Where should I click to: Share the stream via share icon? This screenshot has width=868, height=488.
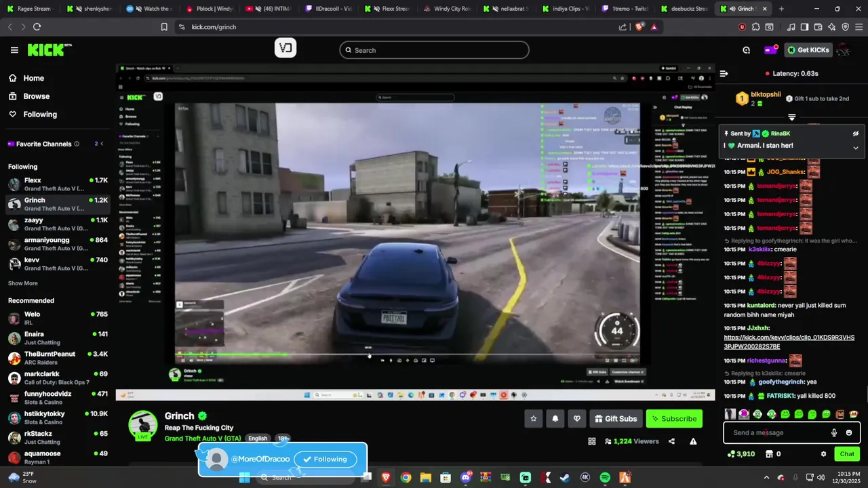[x=671, y=441]
